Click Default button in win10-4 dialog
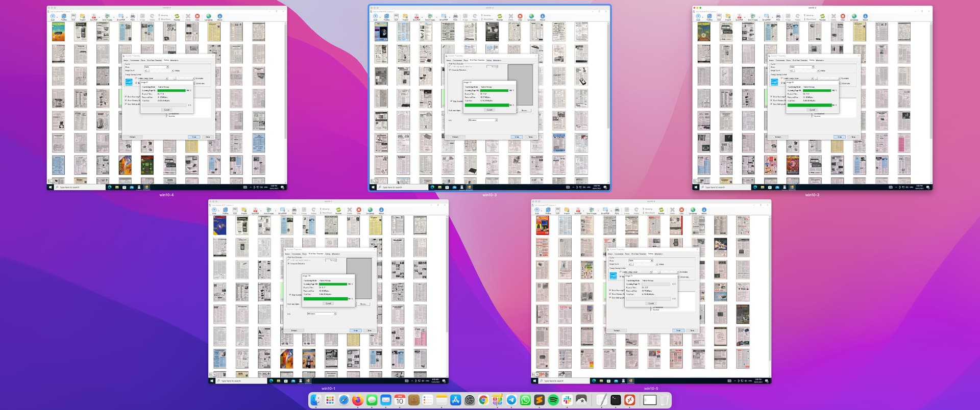980x410 pixels. point(133,137)
